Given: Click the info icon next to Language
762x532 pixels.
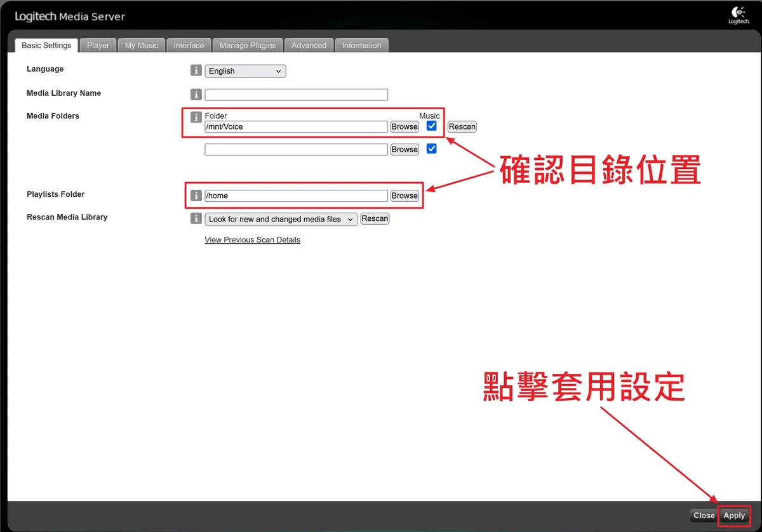Looking at the screenshot, I should (x=196, y=70).
